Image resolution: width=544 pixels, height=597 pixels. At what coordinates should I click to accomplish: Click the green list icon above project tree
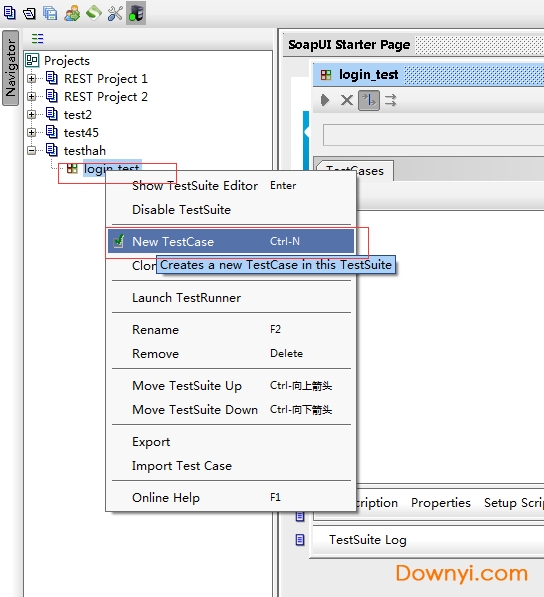click(x=37, y=38)
